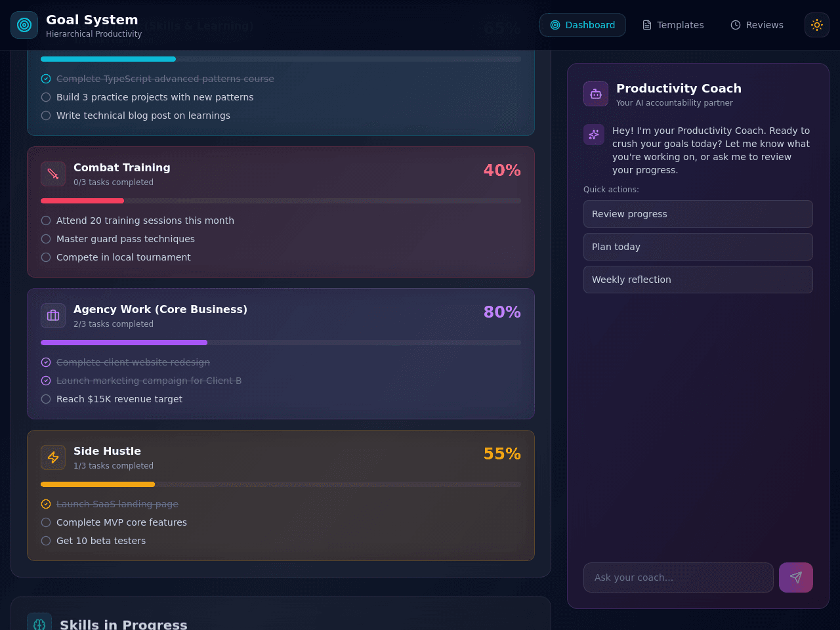840x630 pixels.
Task: Open the Templates tab
Action: point(673,25)
